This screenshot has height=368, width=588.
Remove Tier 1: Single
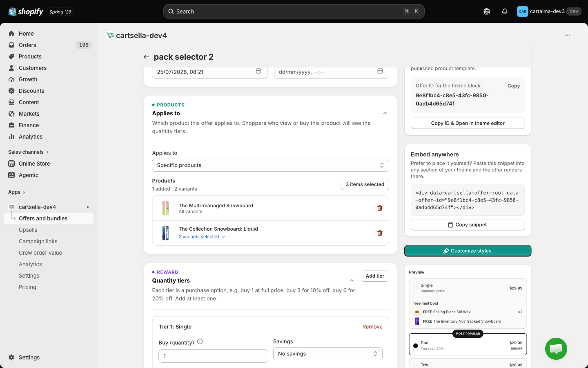(372, 327)
